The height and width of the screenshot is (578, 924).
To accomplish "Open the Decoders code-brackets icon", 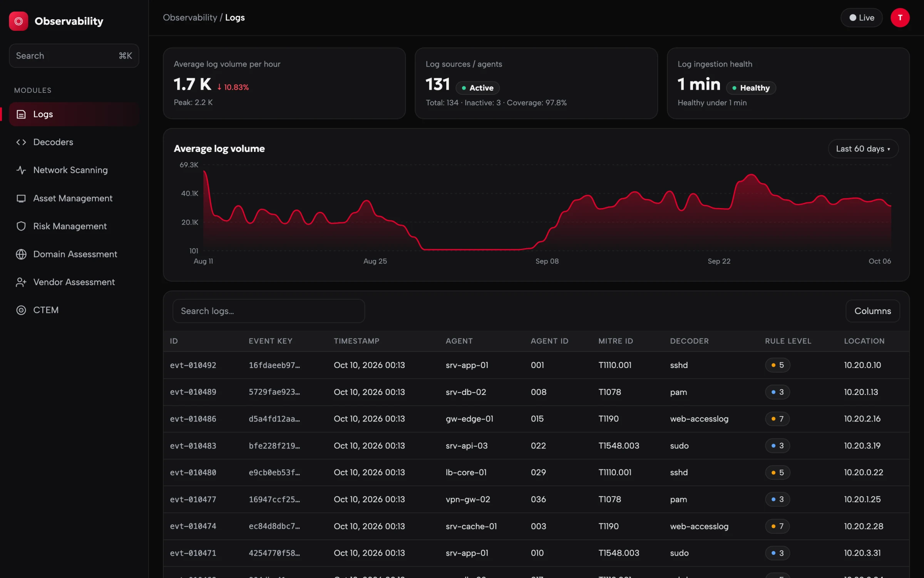I will point(21,142).
